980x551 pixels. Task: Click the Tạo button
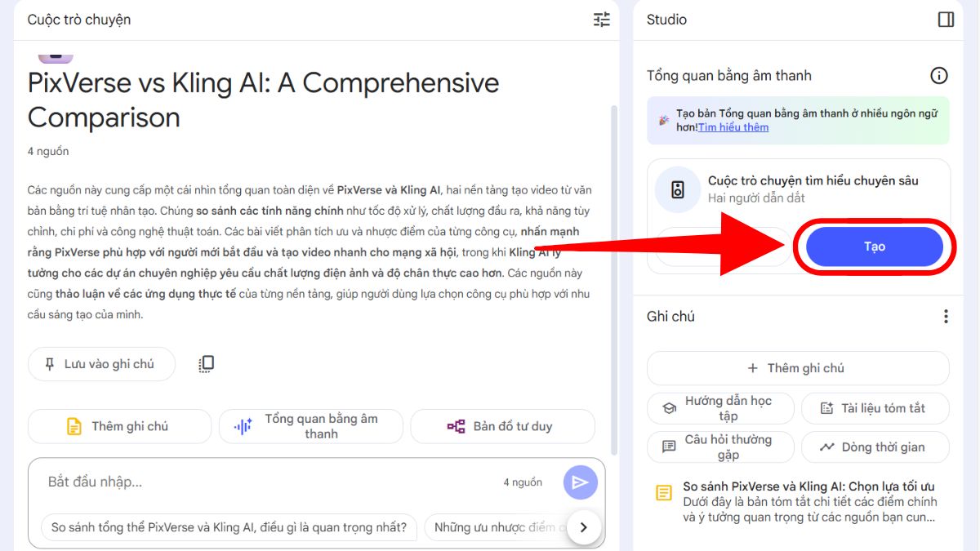(875, 247)
